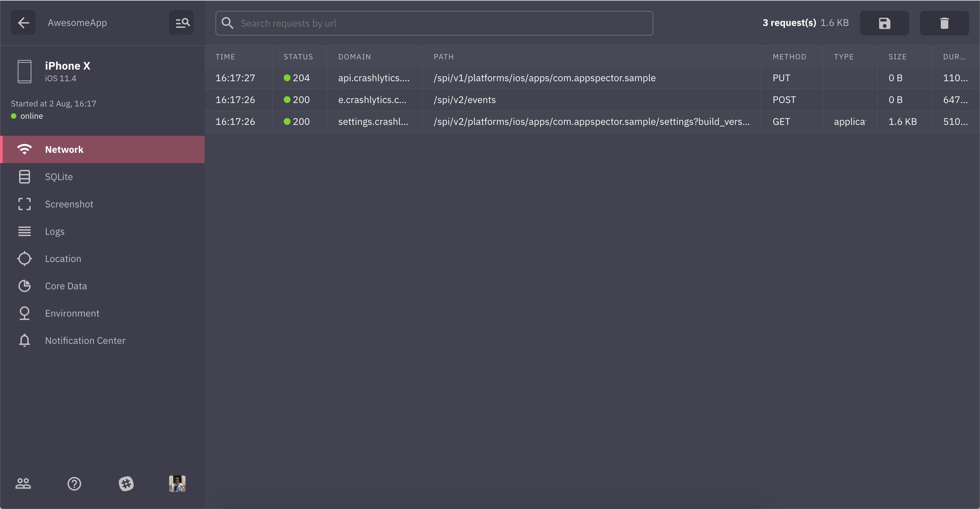Select the 204 status PUT request
Screen dimensions: 980x509
tap(592, 78)
